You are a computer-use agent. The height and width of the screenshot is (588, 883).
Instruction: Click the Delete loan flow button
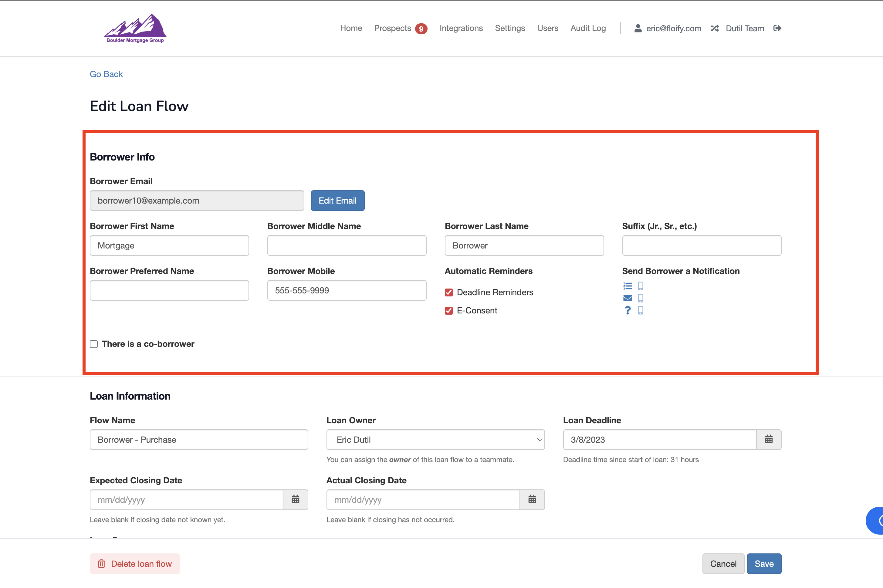coord(135,564)
